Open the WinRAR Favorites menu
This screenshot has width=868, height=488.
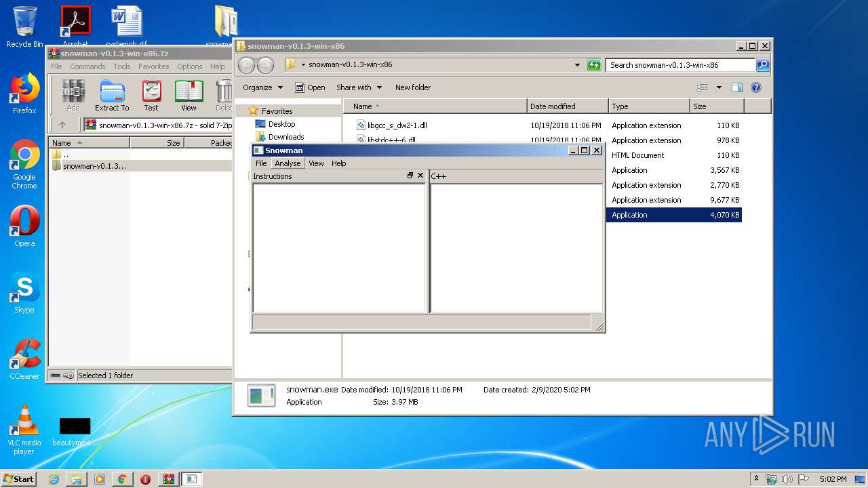pos(154,66)
